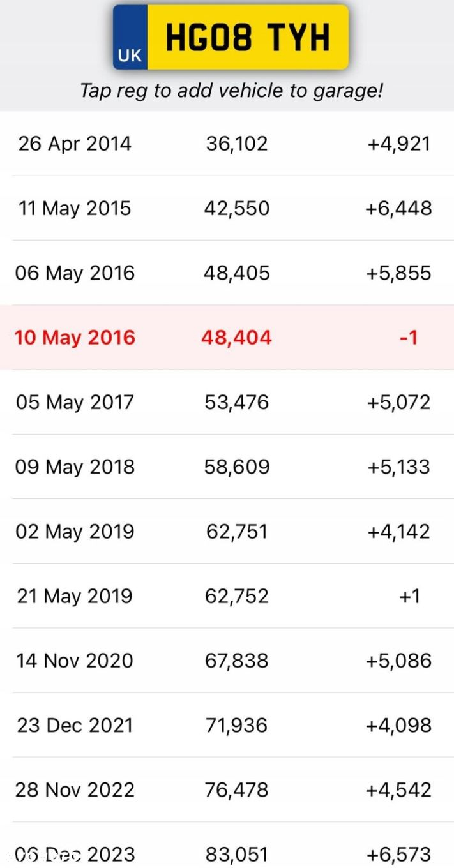Tap the 71,936 mileage for Dec 2021

click(237, 725)
